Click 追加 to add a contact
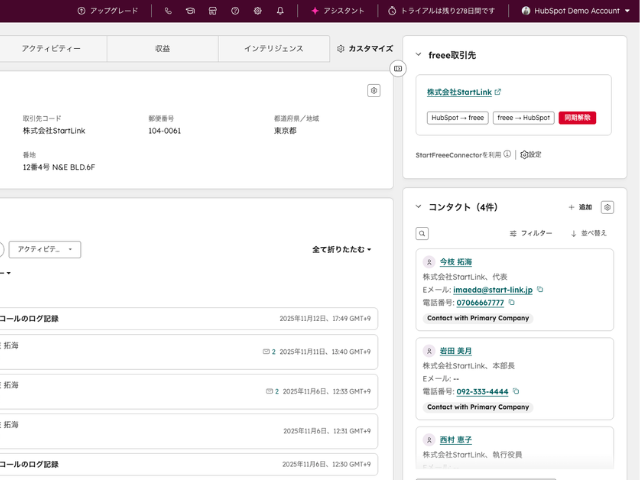This screenshot has height=480, width=640. click(580, 207)
